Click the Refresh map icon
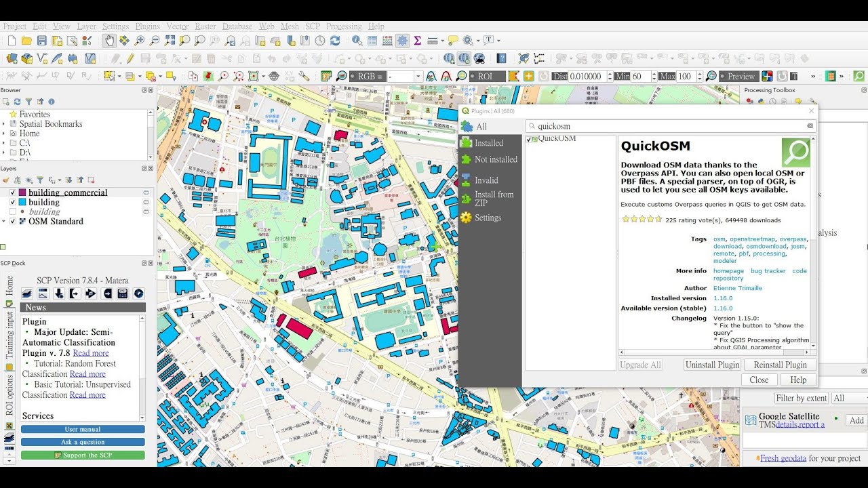This screenshot has height=488, width=868. (335, 41)
